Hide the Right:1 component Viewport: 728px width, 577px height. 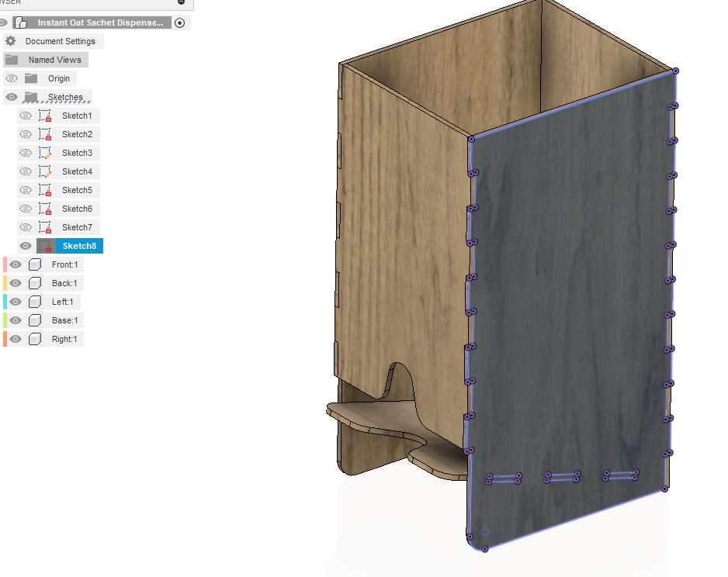[16, 339]
